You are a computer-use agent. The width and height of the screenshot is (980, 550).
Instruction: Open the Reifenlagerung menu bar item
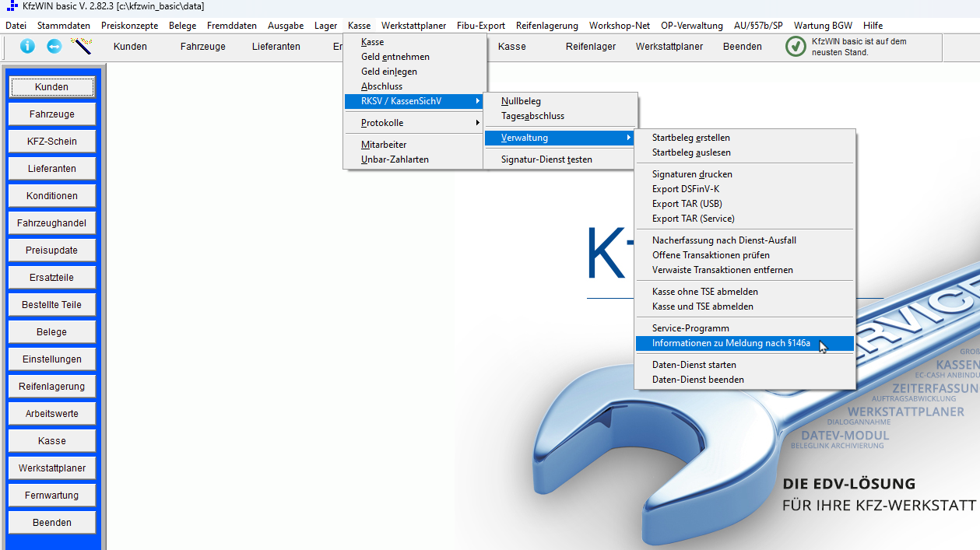547,26
